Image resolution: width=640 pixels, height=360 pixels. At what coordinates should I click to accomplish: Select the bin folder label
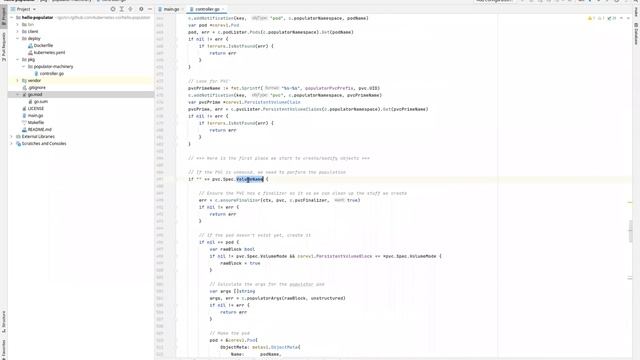(x=31, y=24)
